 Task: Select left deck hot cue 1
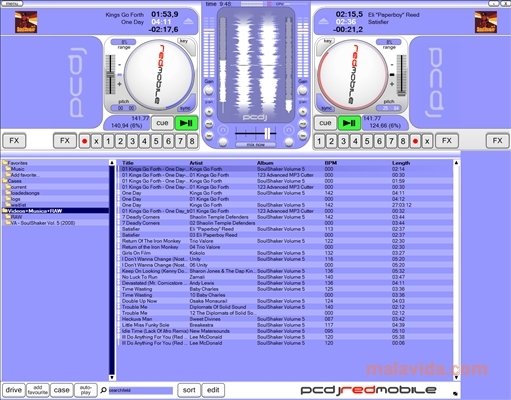[x=108, y=141]
